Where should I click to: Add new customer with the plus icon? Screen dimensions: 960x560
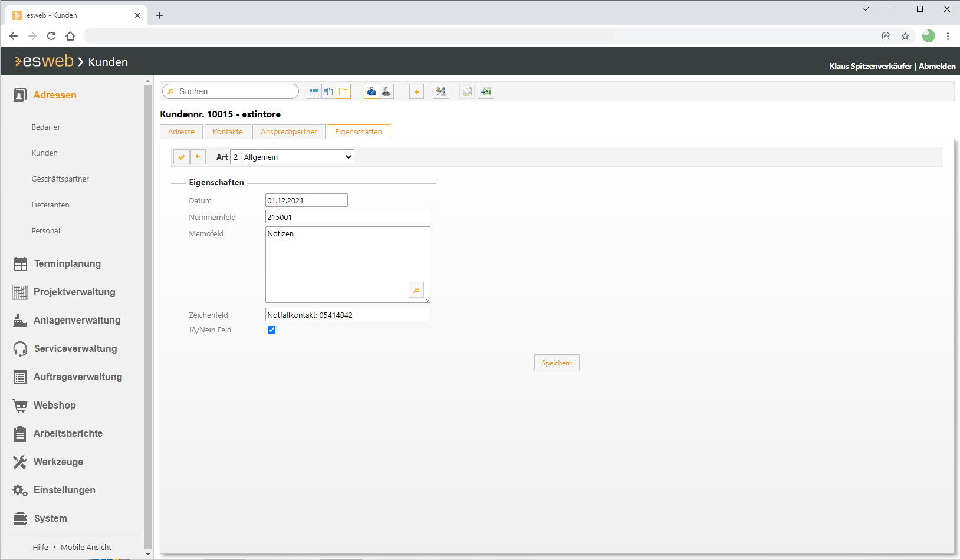[x=416, y=91]
